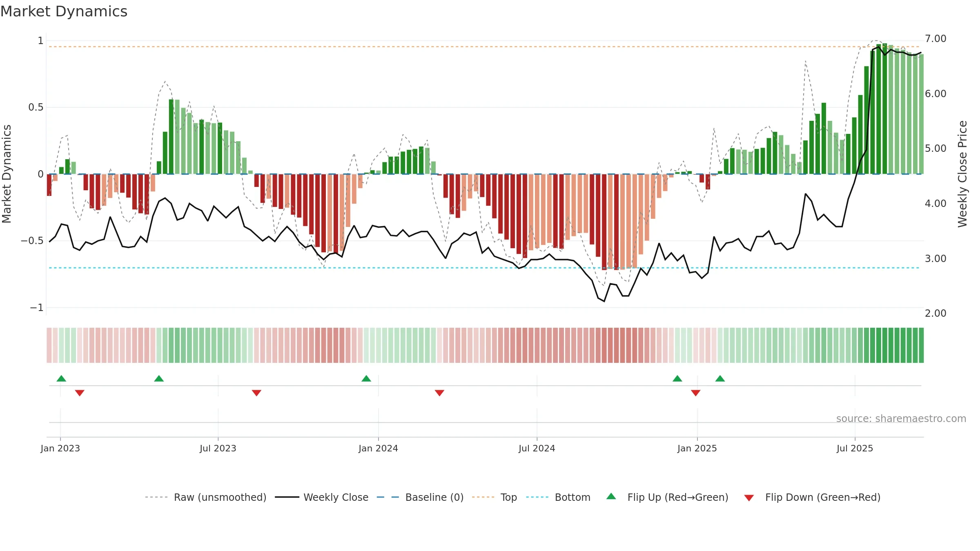Click the red flip-down triangle in early 2023
980x551 pixels.
[80, 393]
